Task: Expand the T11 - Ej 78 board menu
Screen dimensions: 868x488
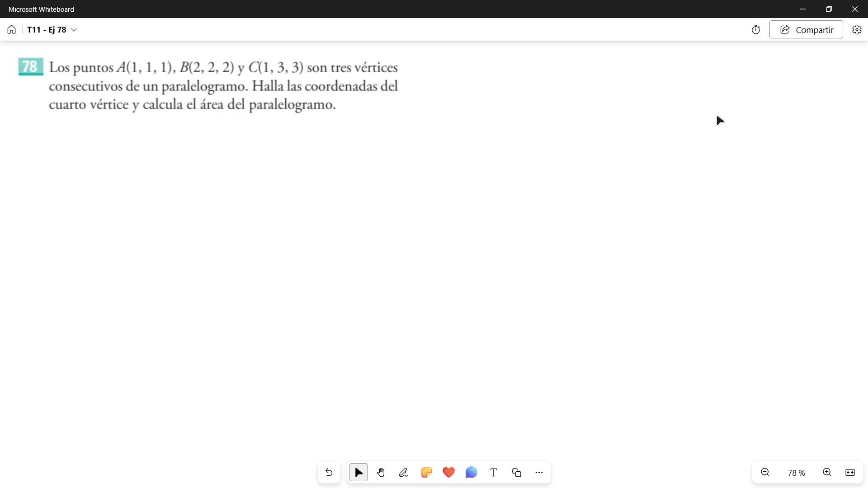Action: (x=74, y=30)
